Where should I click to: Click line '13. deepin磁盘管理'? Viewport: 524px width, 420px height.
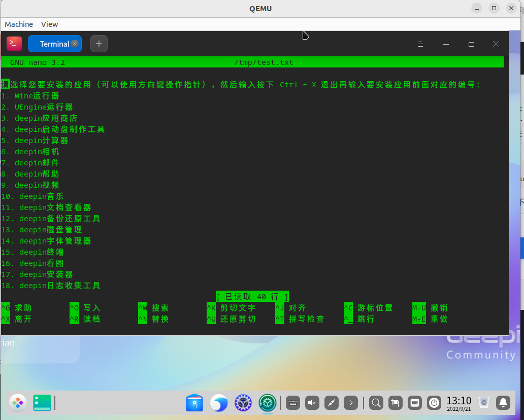tap(42, 230)
